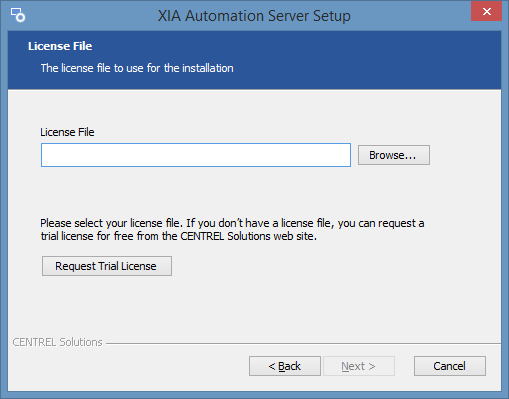Click the setup installer icon in title bar
The width and height of the screenshot is (509, 399).
pyautogui.click(x=18, y=15)
